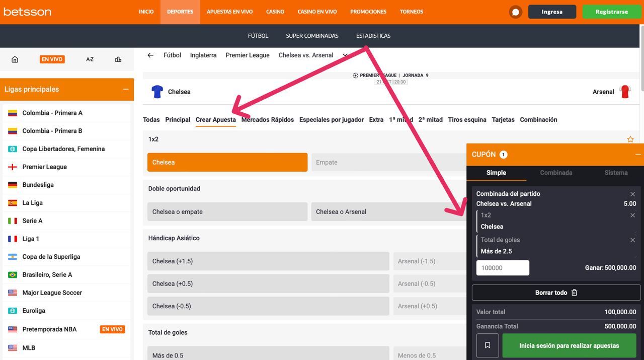Select the Sistema bet slip tab
The width and height of the screenshot is (644, 360).
coord(616,173)
